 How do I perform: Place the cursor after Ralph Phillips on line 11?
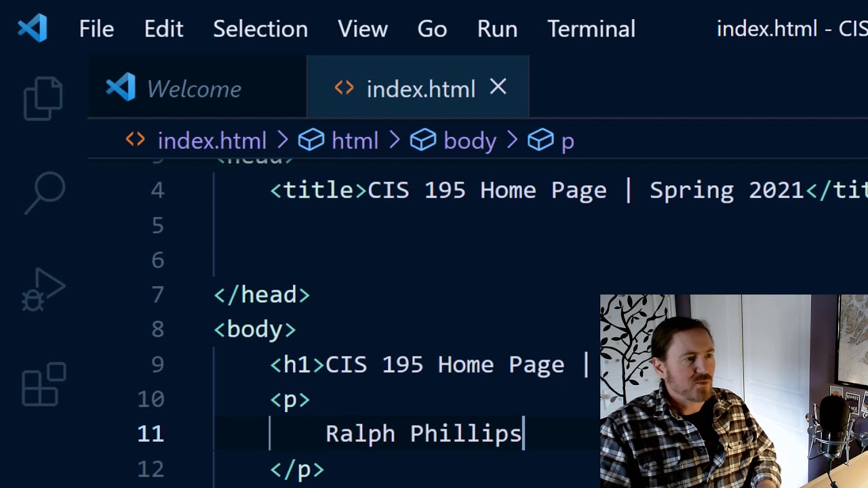click(x=523, y=433)
